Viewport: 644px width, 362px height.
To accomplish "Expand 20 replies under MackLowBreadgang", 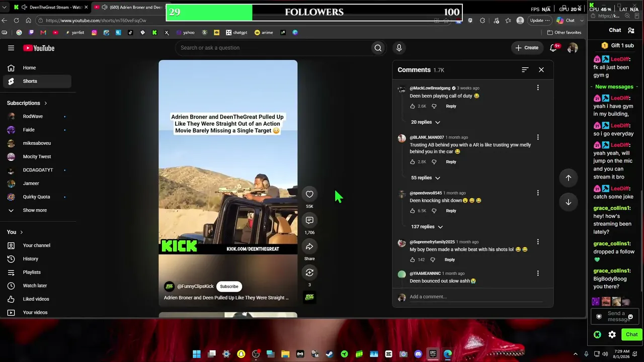I will point(426,122).
